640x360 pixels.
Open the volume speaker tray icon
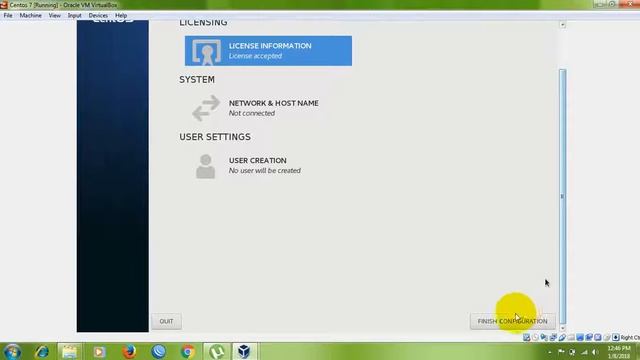[595, 352]
